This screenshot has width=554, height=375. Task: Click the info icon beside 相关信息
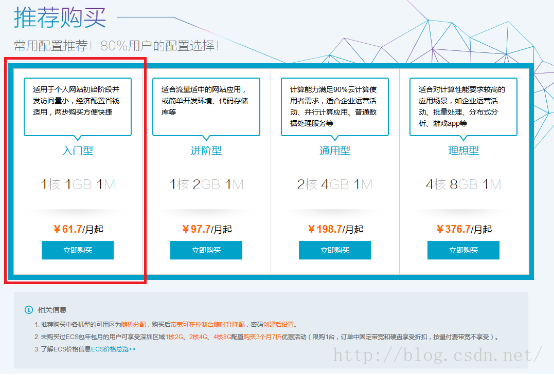pyautogui.click(x=29, y=310)
